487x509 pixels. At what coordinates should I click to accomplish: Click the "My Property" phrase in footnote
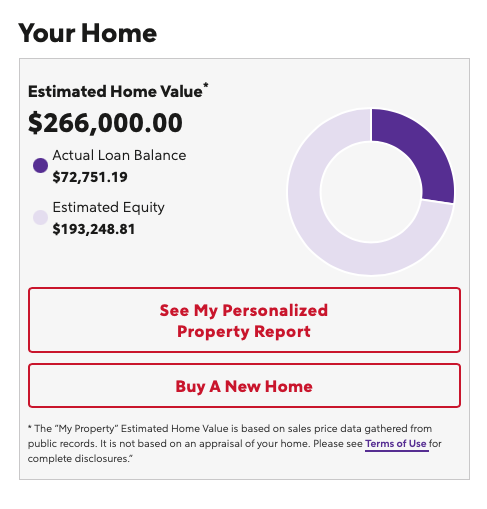click(x=88, y=428)
